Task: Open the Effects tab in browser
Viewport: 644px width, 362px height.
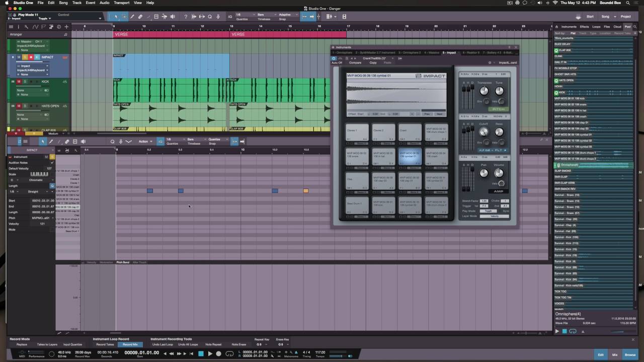Action: click(x=584, y=27)
